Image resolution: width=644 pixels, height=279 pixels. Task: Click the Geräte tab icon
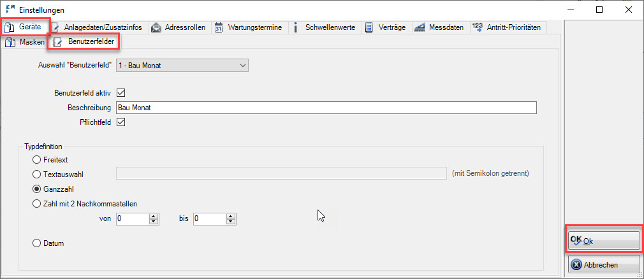9,28
